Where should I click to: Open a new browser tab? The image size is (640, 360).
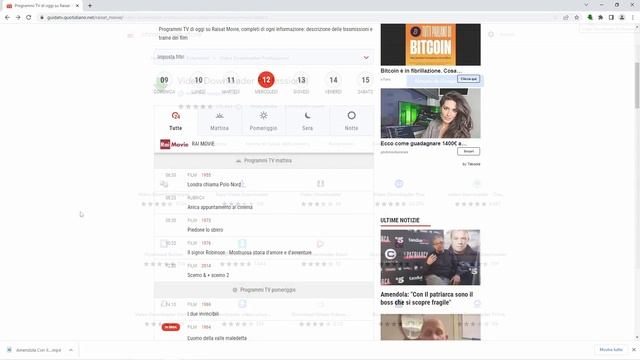tap(90, 6)
